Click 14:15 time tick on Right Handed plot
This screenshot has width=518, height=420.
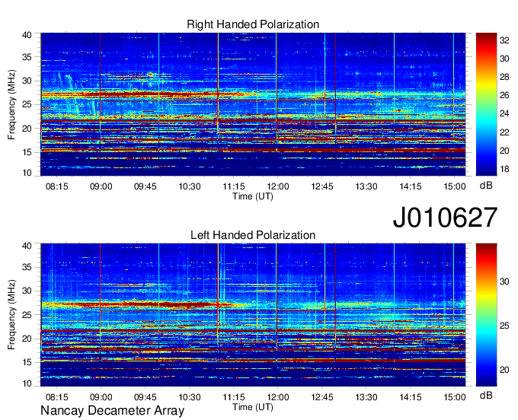coord(411,186)
